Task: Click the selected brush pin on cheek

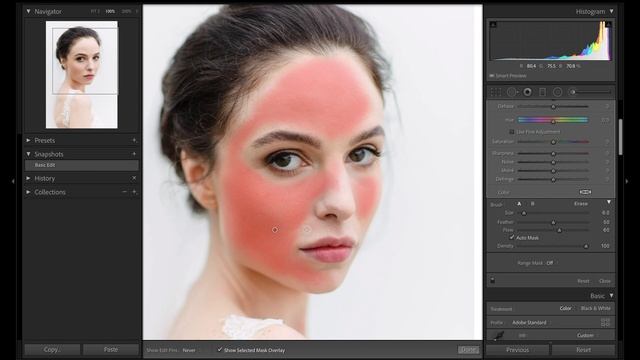Action: (x=275, y=230)
